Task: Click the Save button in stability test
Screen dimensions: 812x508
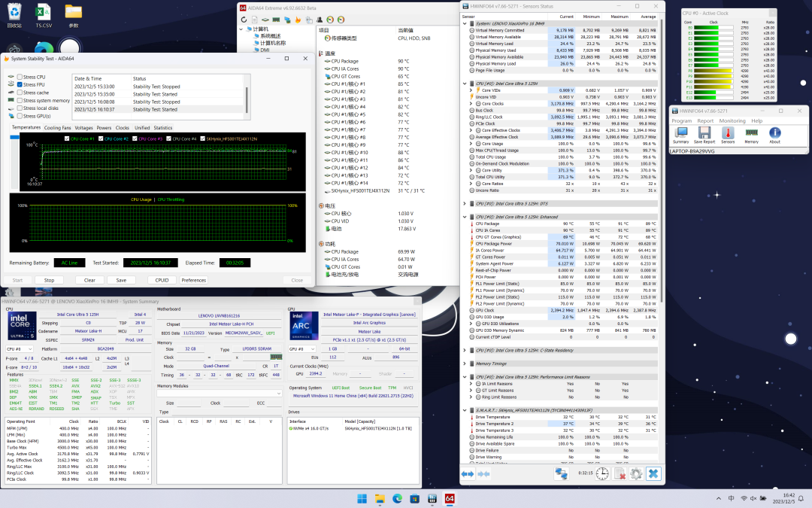Action: pyautogui.click(x=121, y=280)
